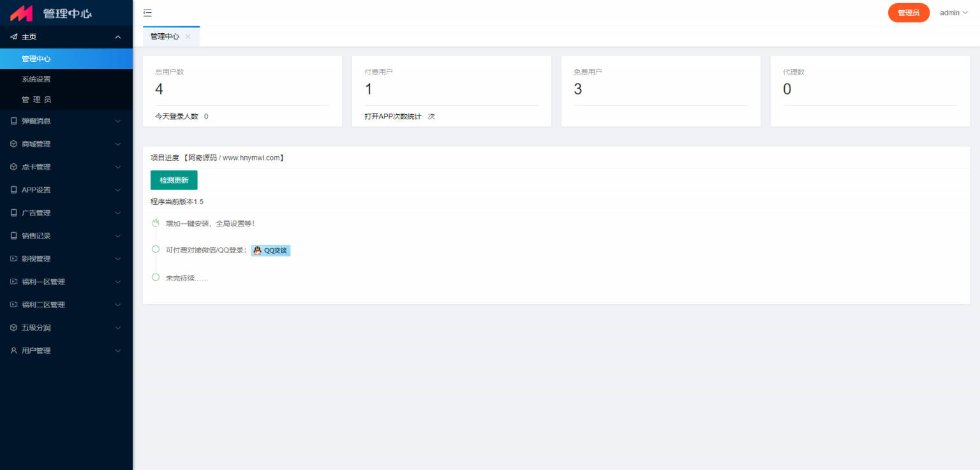Click the cube icon beside 五级分润

(13, 328)
